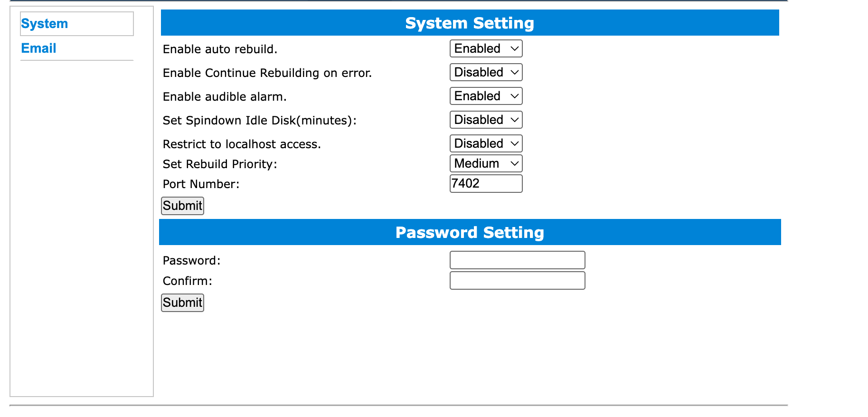Screen dimensions: 868x417
Task: Expand the Continue Rebuilding on error dropdown
Action: pyautogui.click(x=486, y=72)
